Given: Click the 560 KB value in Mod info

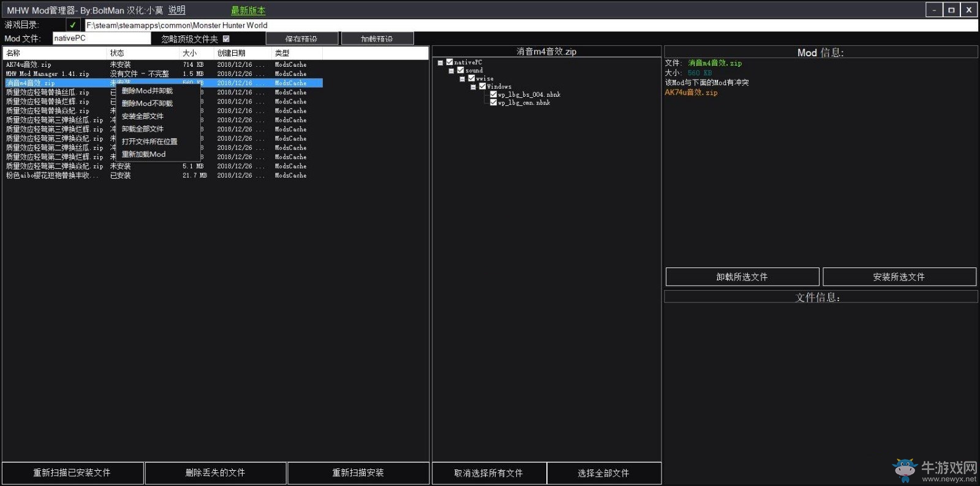Looking at the screenshot, I should click(x=699, y=73).
